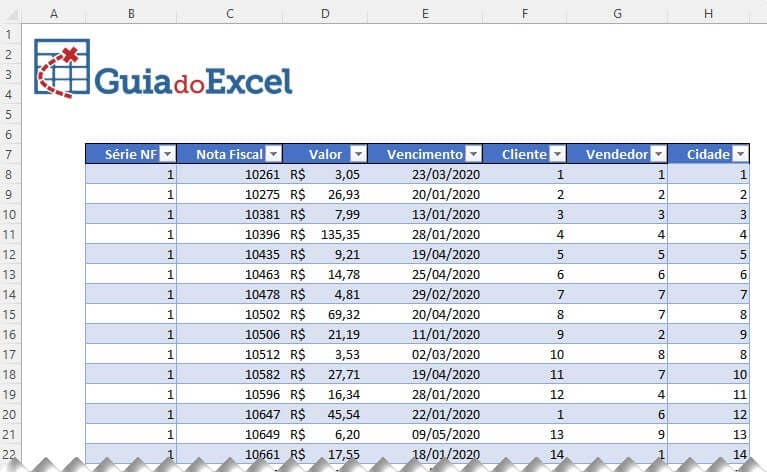Click the Série NF header cell text
The height and width of the screenshot is (472, 767).
pyautogui.click(x=131, y=155)
